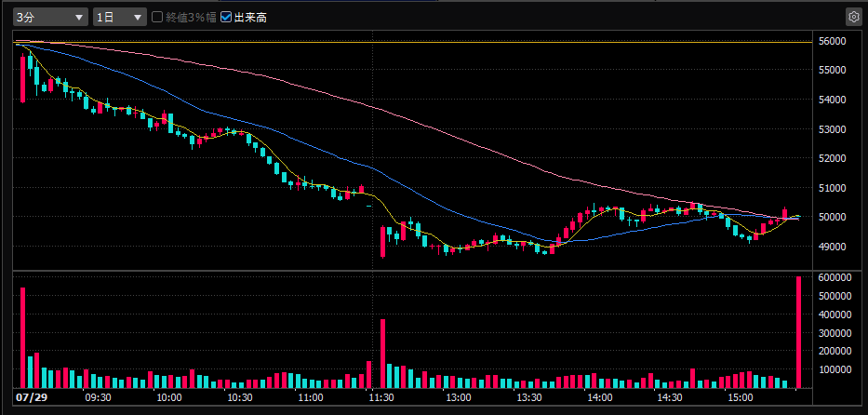The height and width of the screenshot is (415, 868).
Task: Click the 13:30 time axis label
Action: (529, 397)
